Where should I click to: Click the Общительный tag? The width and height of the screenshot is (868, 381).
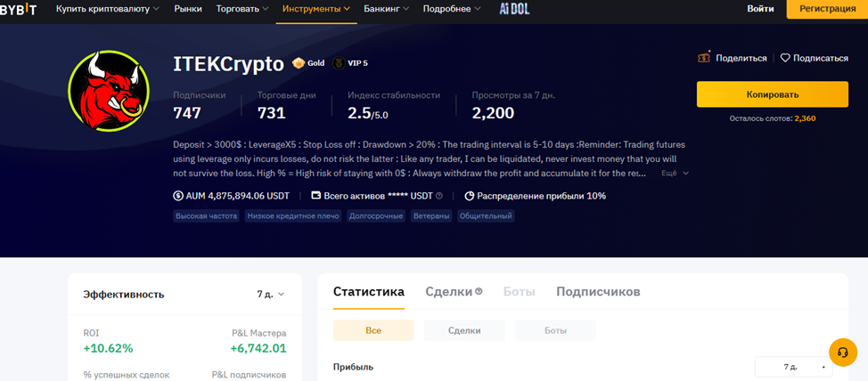click(x=486, y=215)
